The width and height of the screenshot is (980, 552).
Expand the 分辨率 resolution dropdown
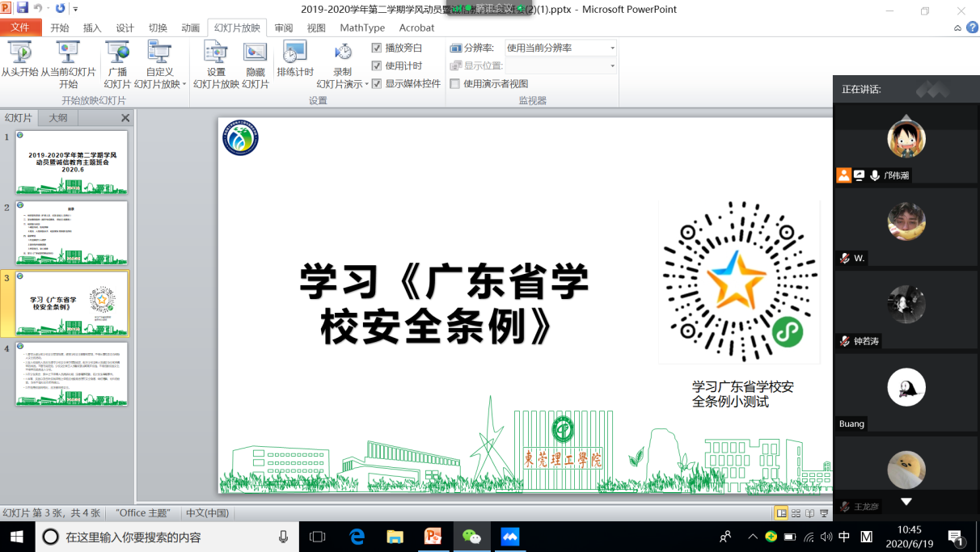(612, 48)
